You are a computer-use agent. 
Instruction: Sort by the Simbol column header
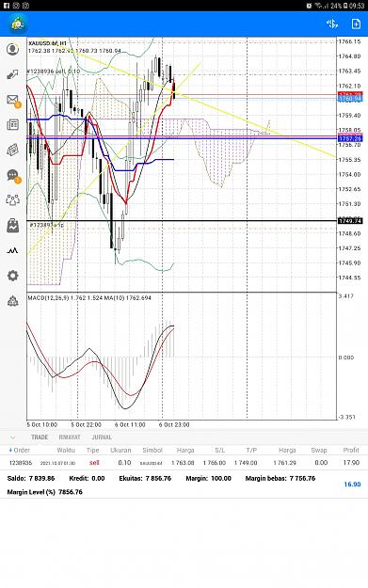152,450
